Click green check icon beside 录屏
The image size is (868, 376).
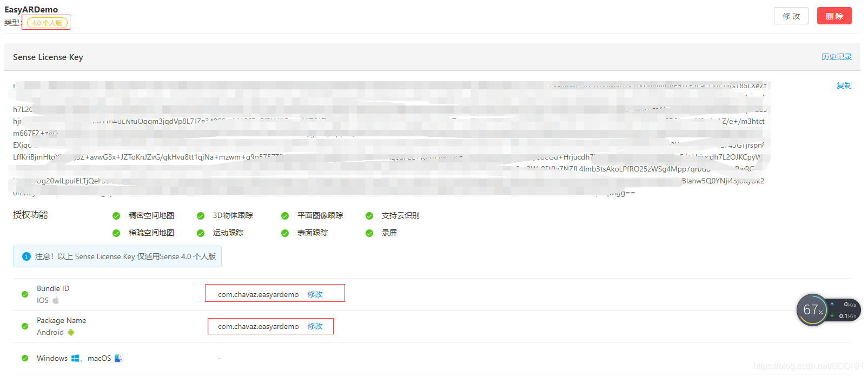[x=369, y=233]
